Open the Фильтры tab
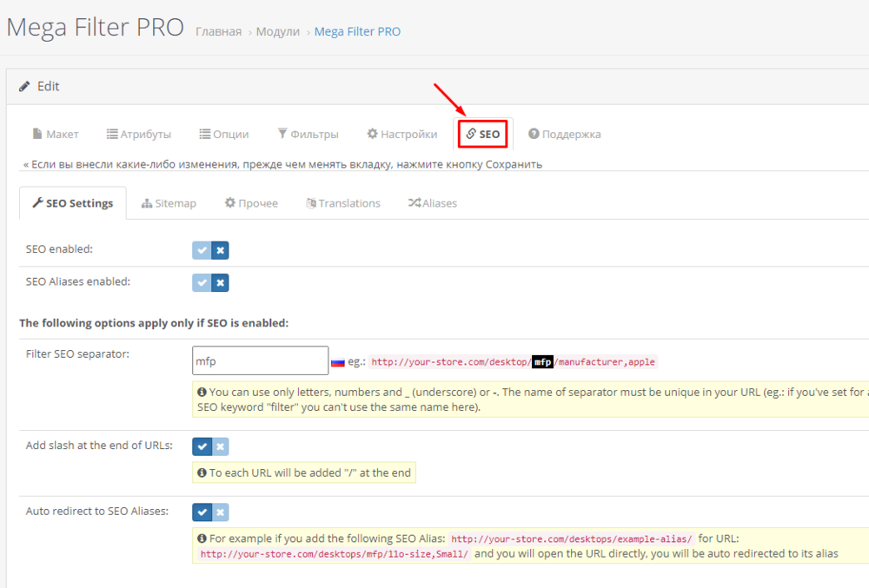 pyautogui.click(x=308, y=134)
